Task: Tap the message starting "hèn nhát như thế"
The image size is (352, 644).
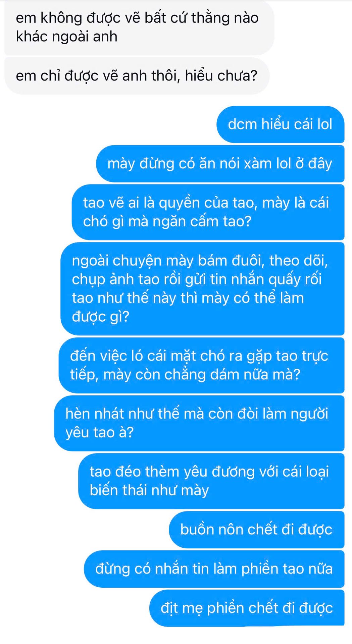Action: [x=199, y=423]
